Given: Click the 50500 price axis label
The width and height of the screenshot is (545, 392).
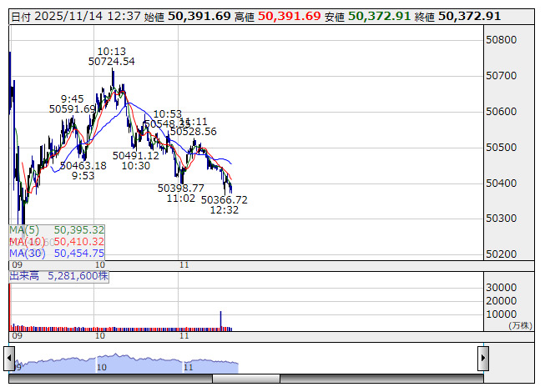Looking at the screenshot, I should [x=502, y=148].
